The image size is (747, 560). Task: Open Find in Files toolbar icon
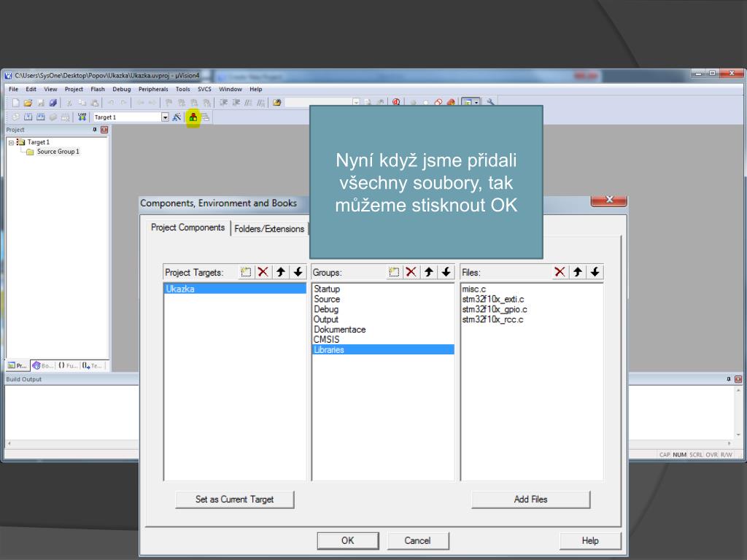pos(276,102)
